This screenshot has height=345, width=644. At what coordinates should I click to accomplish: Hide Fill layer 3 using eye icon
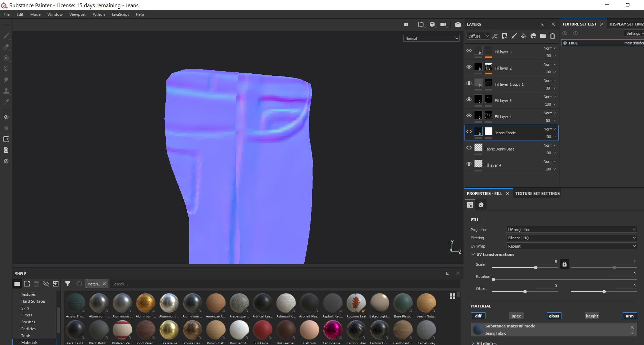point(469,51)
